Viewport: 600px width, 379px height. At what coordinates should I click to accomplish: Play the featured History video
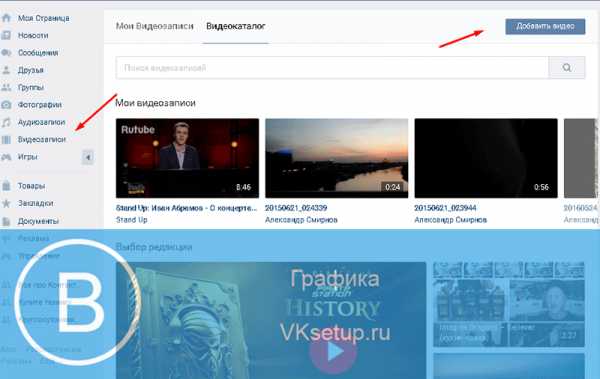tap(334, 352)
